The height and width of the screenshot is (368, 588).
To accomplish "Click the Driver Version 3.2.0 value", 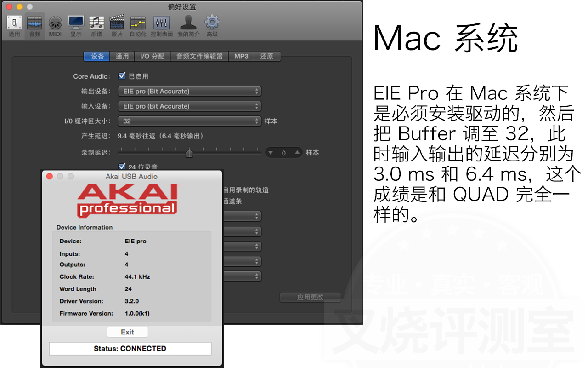I will click(x=132, y=301).
